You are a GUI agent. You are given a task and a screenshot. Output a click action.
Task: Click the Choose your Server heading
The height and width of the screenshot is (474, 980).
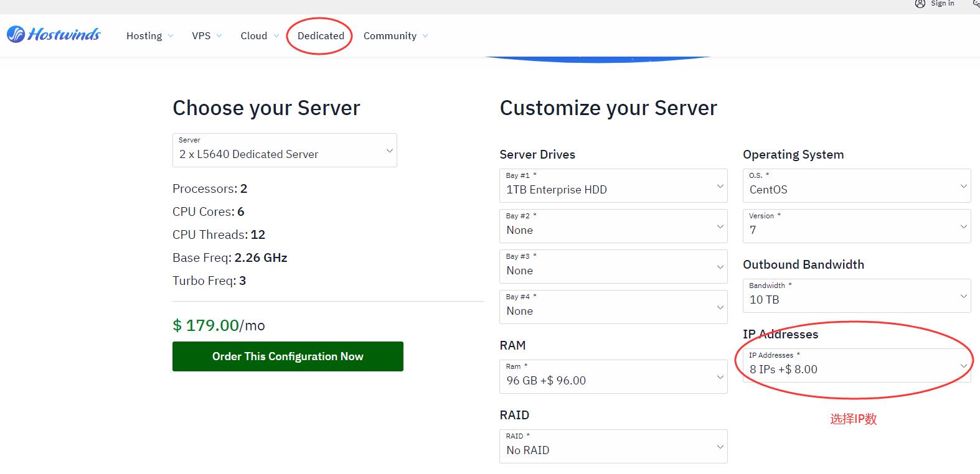[266, 108]
